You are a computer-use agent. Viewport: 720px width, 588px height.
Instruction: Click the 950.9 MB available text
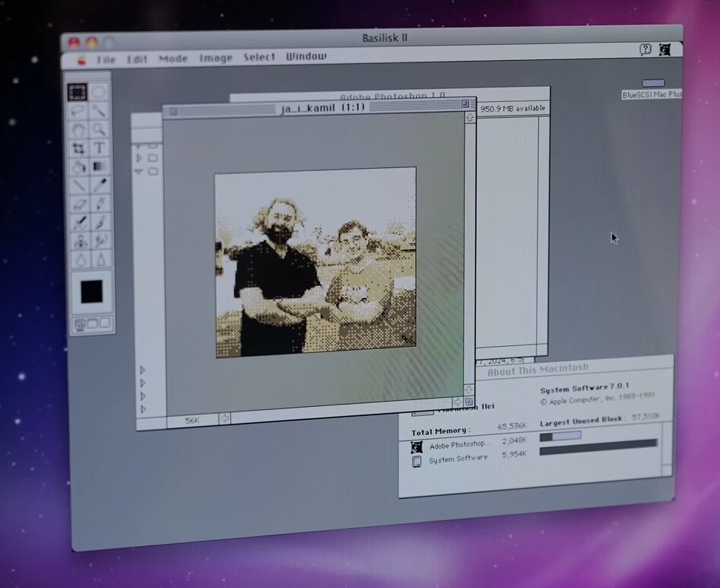tap(513, 109)
